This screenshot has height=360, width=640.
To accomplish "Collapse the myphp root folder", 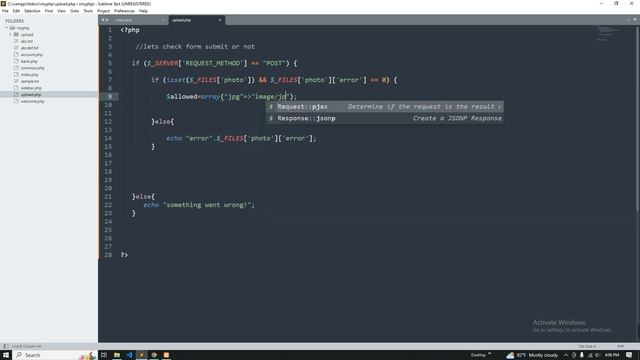I will [7, 28].
